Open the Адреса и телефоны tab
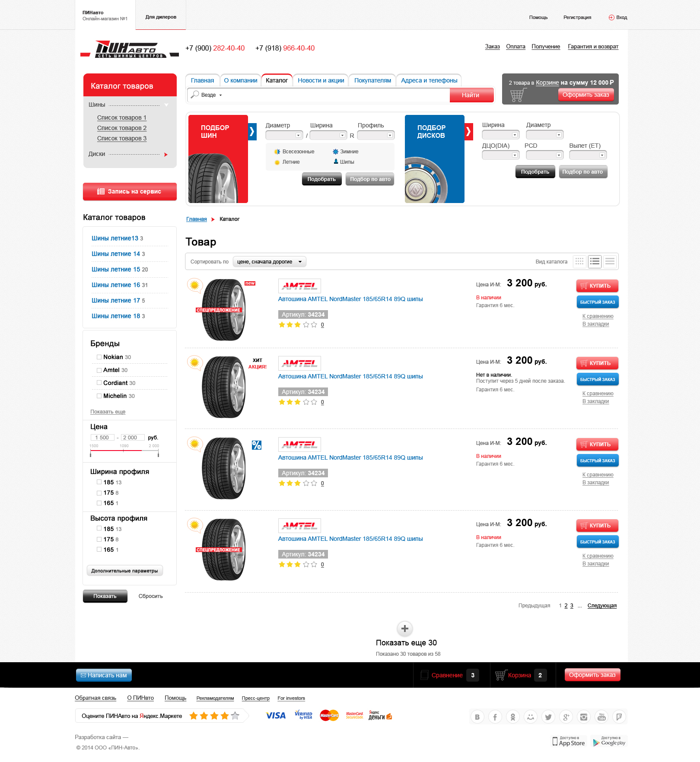700x762 pixels. tap(429, 80)
